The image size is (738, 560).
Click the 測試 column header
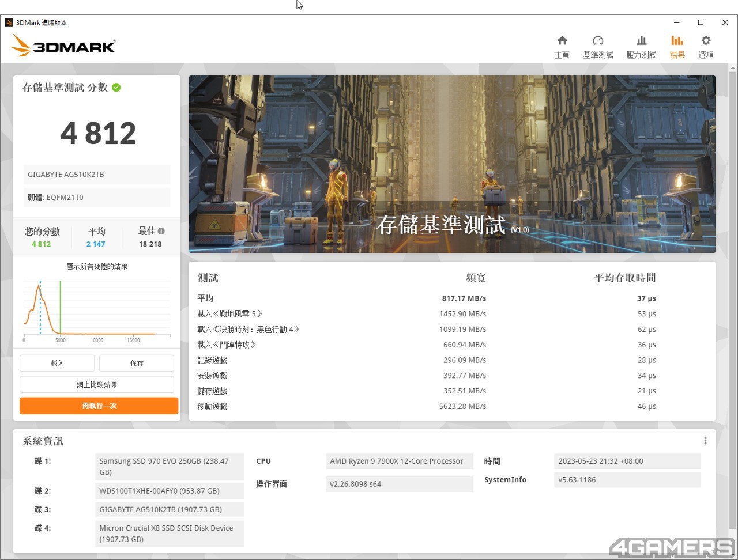pos(208,278)
